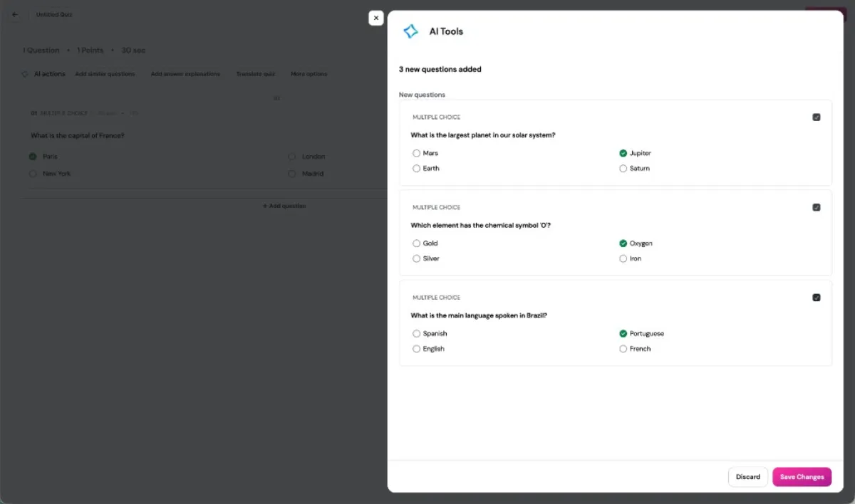Image resolution: width=855 pixels, height=504 pixels.
Task: Click the green checkmark on Jupiter
Action: click(623, 153)
